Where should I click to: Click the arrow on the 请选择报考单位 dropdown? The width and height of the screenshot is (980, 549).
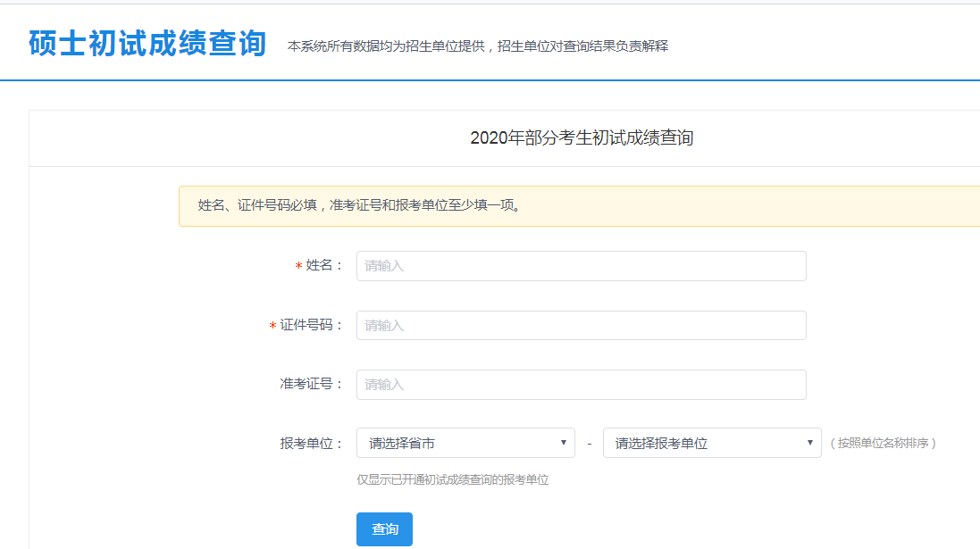(x=809, y=443)
